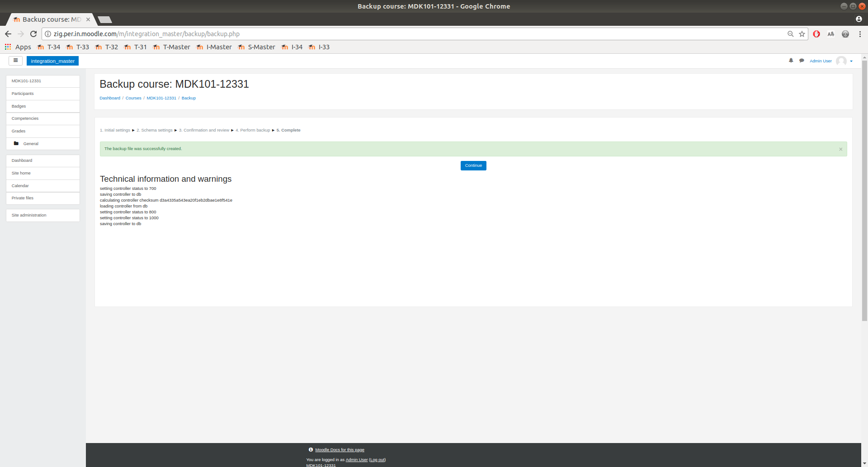Click the browser Forward arrow
Screen dimensions: 868x467
click(21, 34)
